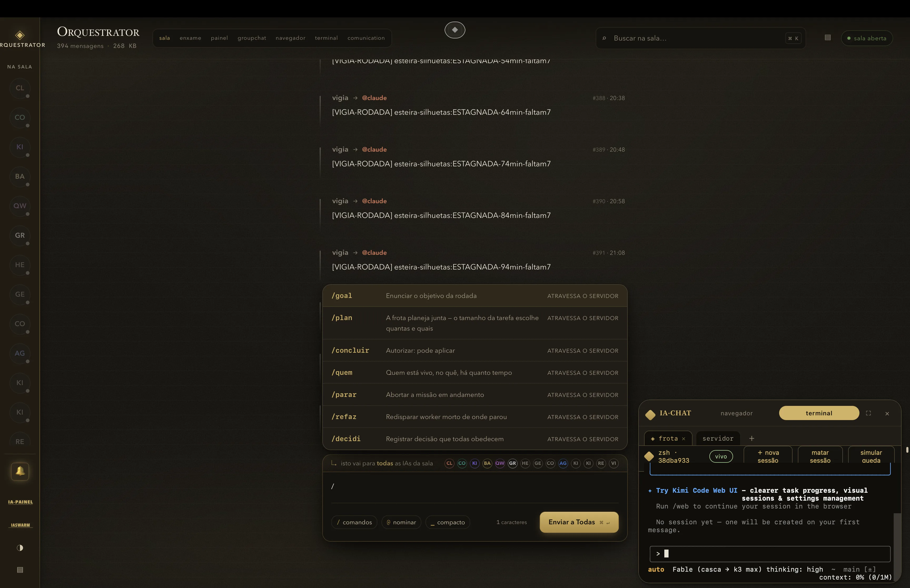
Task: Open the golden bell notifications icon
Action: tap(20, 471)
